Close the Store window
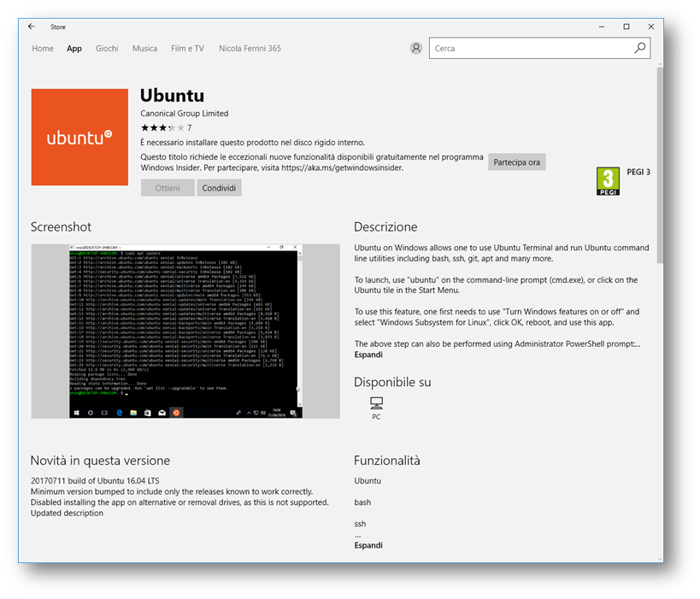 click(x=651, y=26)
